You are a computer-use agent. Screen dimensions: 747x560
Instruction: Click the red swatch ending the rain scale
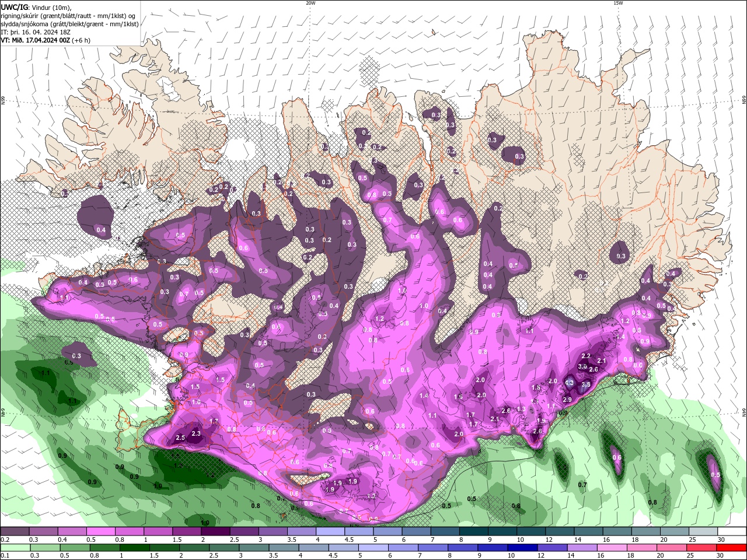click(732, 548)
